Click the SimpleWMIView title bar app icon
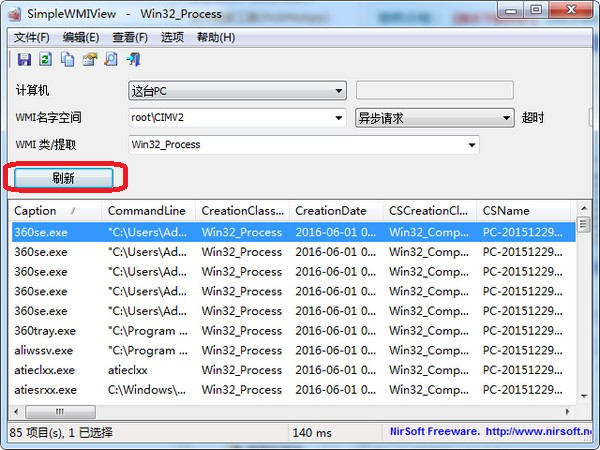This screenshot has height=450, width=600. coord(15,14)
